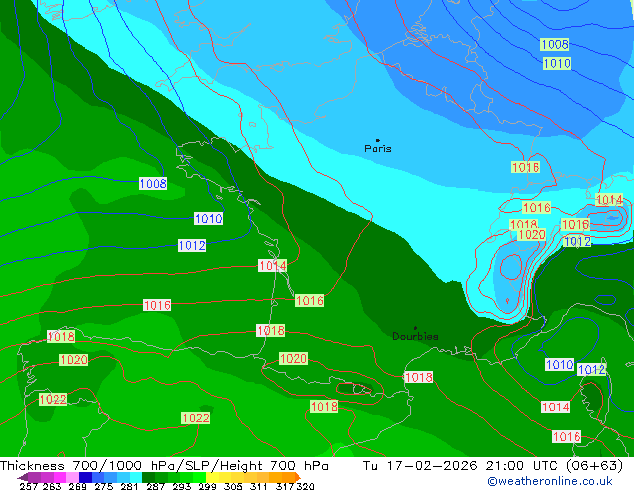Click the 269 legend value
634x490 pixels.
(78, 486)
